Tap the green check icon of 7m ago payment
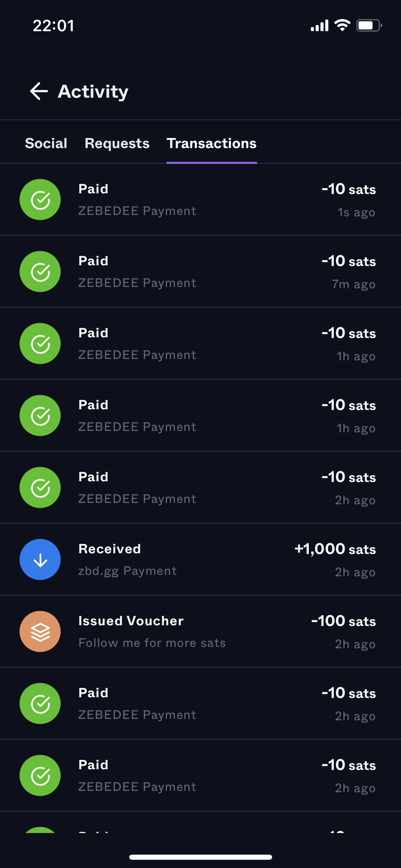This screenshot has height=868, width=401. click(40, 272)
